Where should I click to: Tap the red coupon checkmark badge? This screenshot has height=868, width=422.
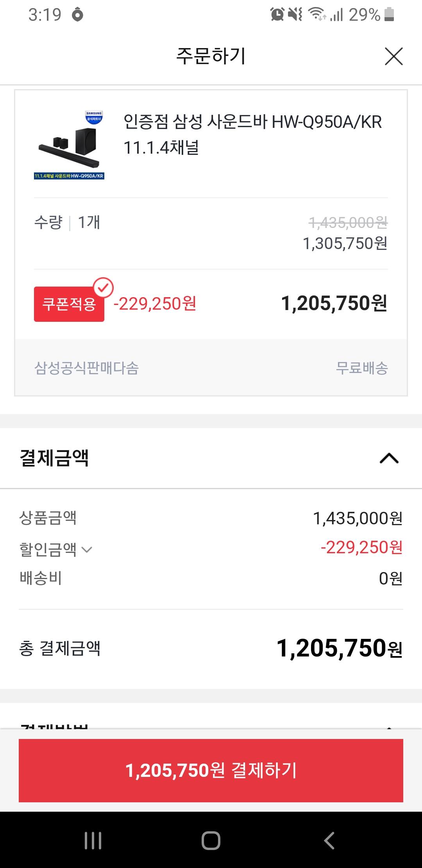(x=103, y=288)
